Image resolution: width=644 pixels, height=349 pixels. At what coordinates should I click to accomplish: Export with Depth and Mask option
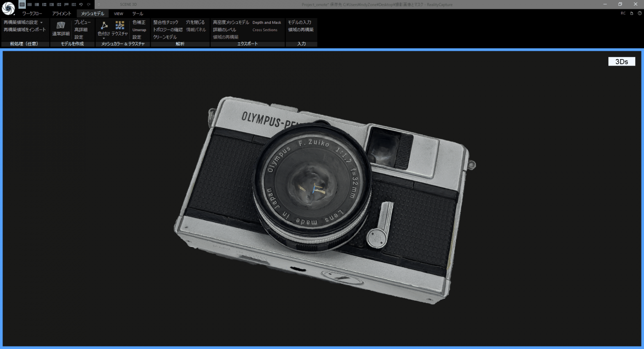pyautogui.click(x=266, y=22)
